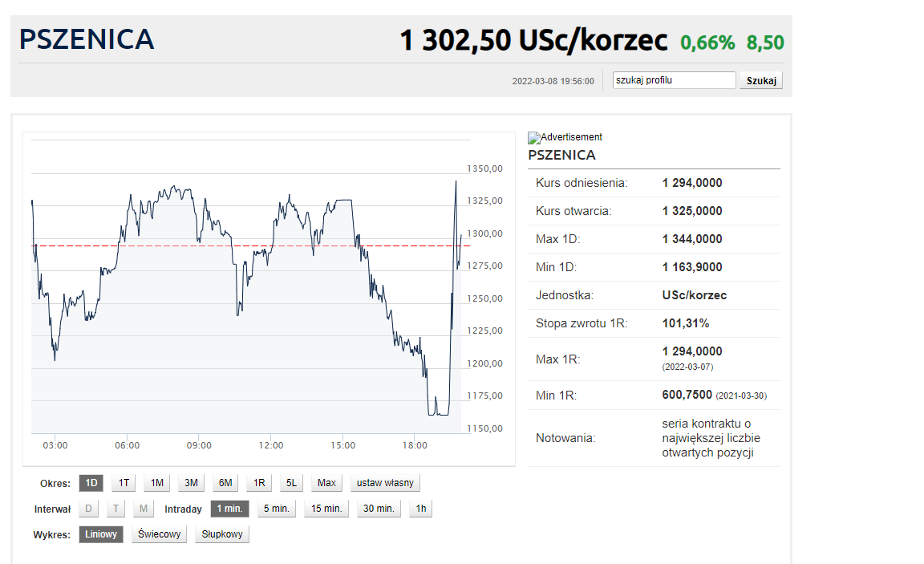924x564 pixels.
Task: Switch to 5L period view
Action: [292, 483]
